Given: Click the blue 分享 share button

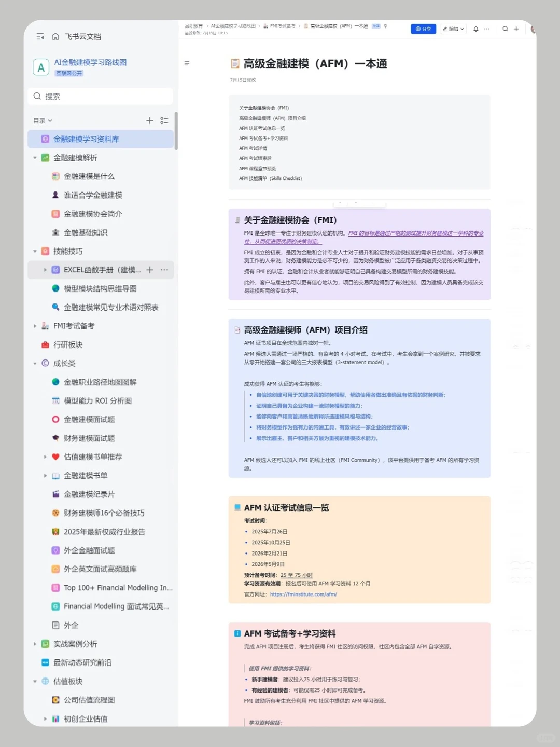Looking at the screenshot, I should click(424, 29).
